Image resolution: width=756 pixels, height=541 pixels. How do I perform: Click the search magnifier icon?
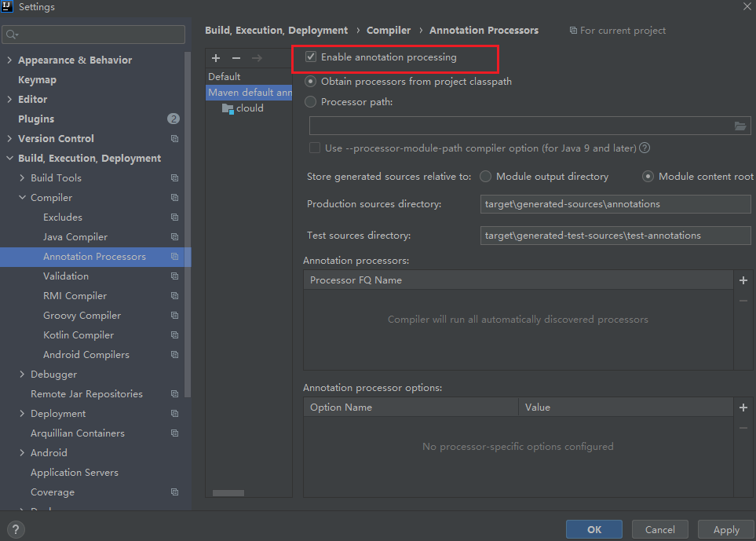tap(12, 35)
